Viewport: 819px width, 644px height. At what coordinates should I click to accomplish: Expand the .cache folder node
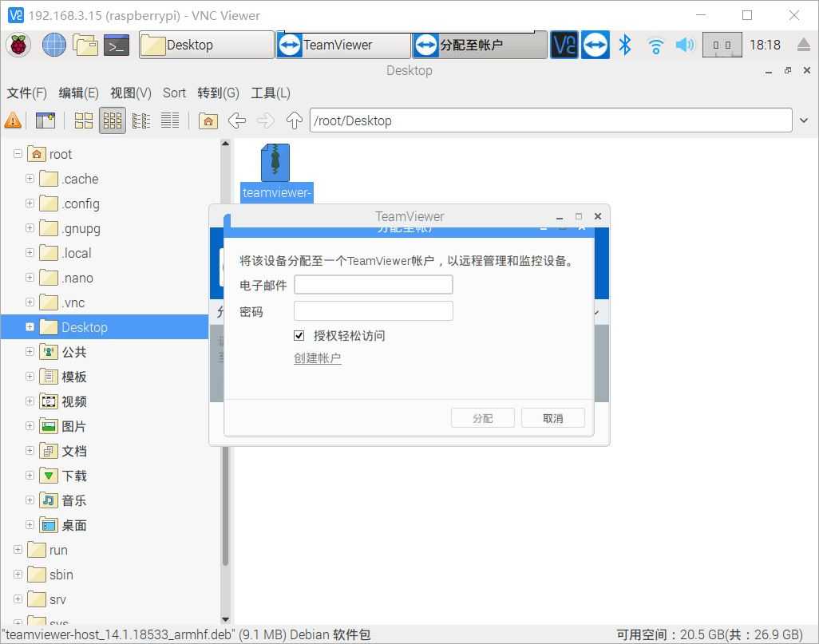click(x=30, y=178)
